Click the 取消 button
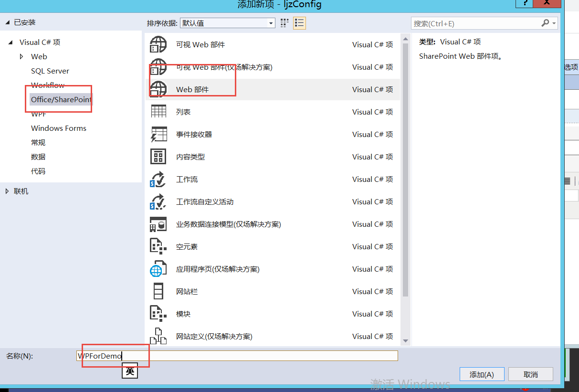This screenshot has width=579, height=392. click(x=531, y=374)
